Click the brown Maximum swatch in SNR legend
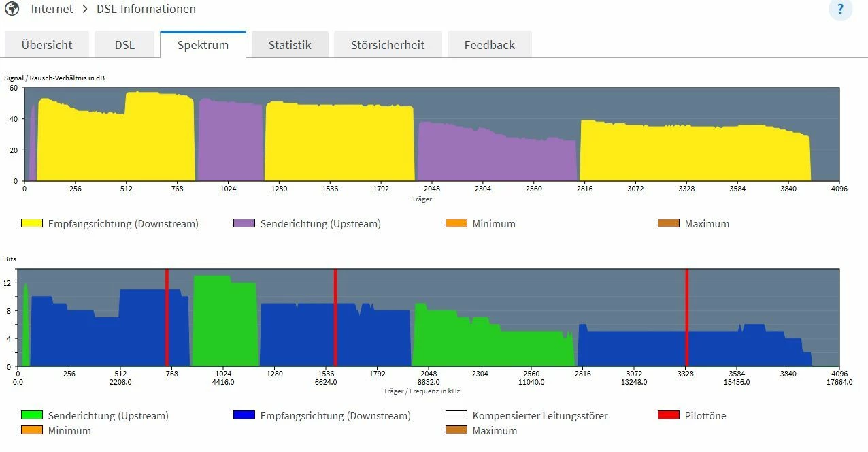Screen dimensions: 868x452 [669, 223]
